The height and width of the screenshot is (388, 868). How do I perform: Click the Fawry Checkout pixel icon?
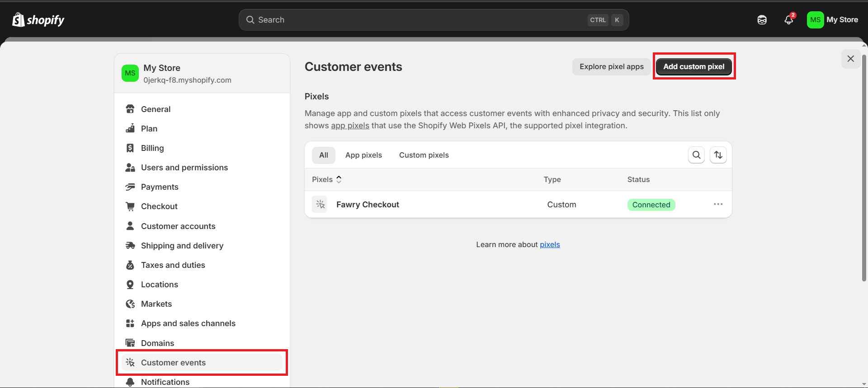coord(320,204)
